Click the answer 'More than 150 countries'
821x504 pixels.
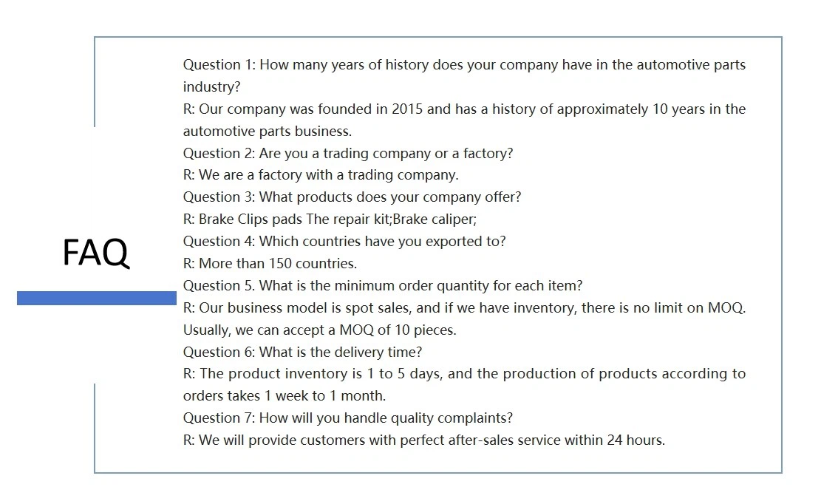270,264
